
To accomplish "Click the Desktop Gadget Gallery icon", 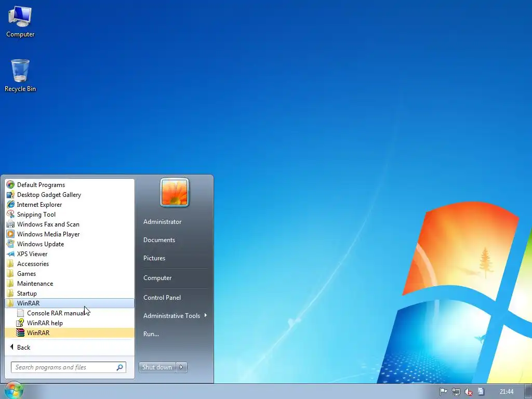I will pos(10,194).
